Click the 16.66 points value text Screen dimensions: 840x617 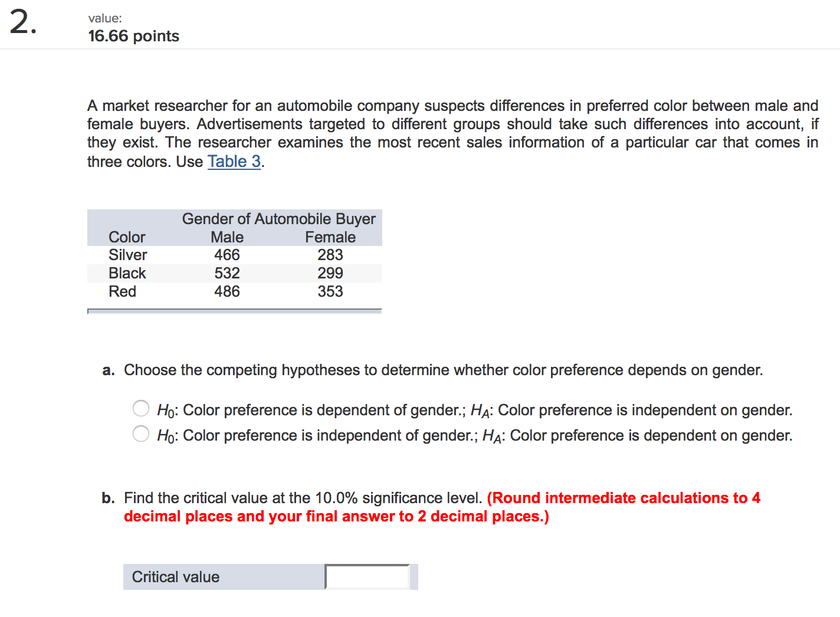134,36
